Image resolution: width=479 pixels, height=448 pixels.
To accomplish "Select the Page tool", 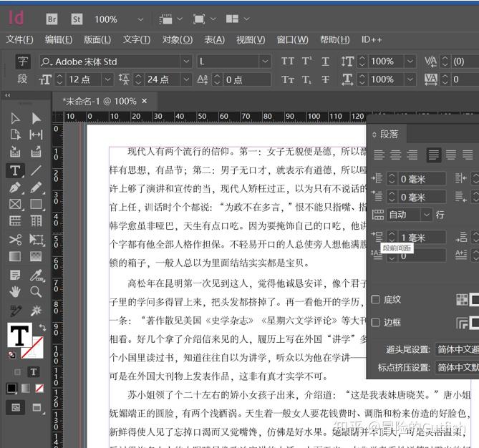I will [x=15, y=135].
